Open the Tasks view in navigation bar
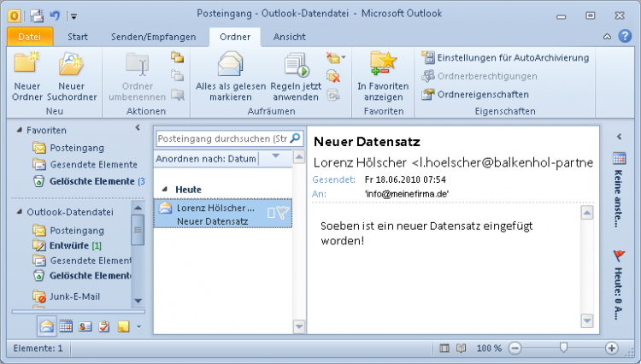The image size is (641, 364). point(103,326)
